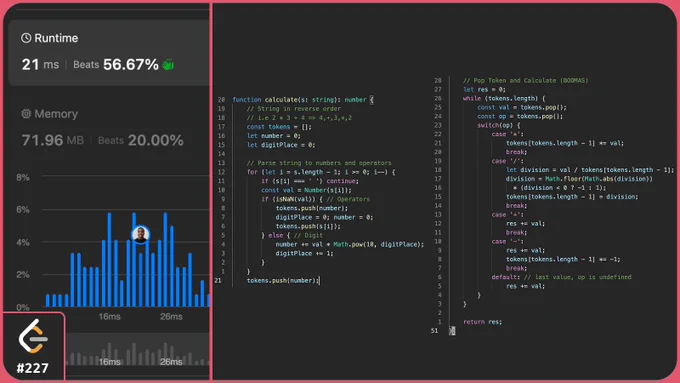This screenshot has height=383, width=680.
Task: Click "tokens[tokens.length - 1] = division;" line
Action: pyautogui.click(x=572, y=197)
